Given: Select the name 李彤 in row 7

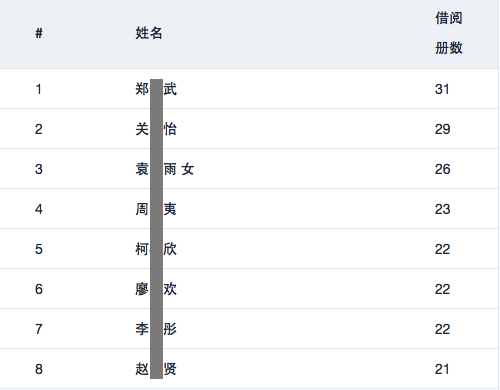Looking at the screenshot, I should pyautogui.click(x=156, y=329).
